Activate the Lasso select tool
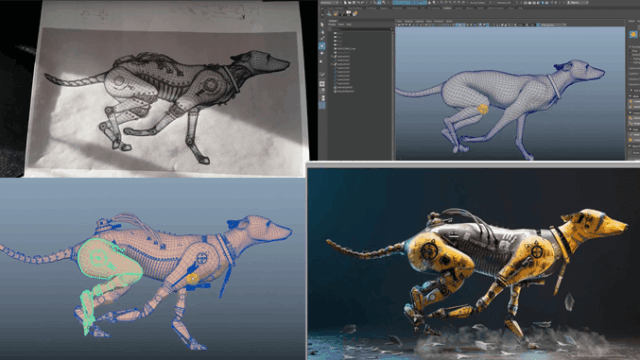The width and height of the screenshot is (640, 360). click(x=322, y=32)
